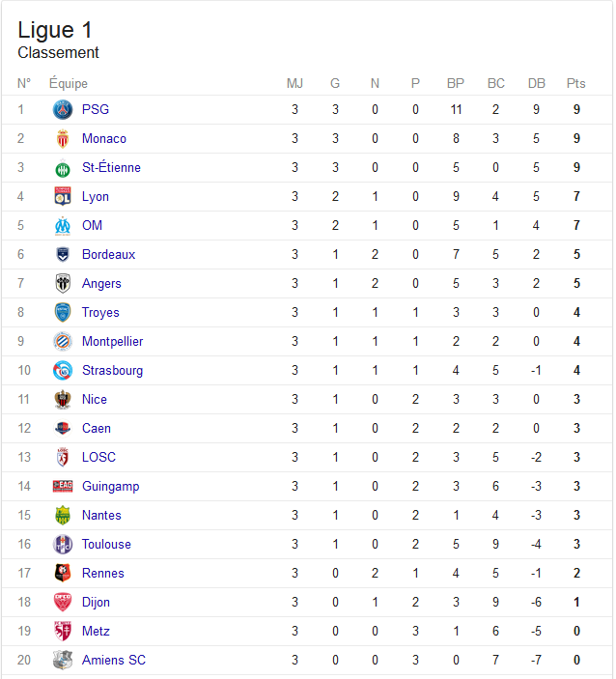Click the Équipe column header
The width and height of the screenshot is (616, 679).
click(x=69, y=83)
